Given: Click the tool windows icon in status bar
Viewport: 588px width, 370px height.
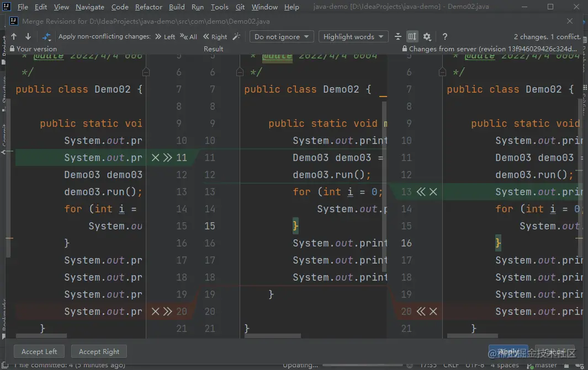Looking at the screenshot, I should [x=5, y=364].
